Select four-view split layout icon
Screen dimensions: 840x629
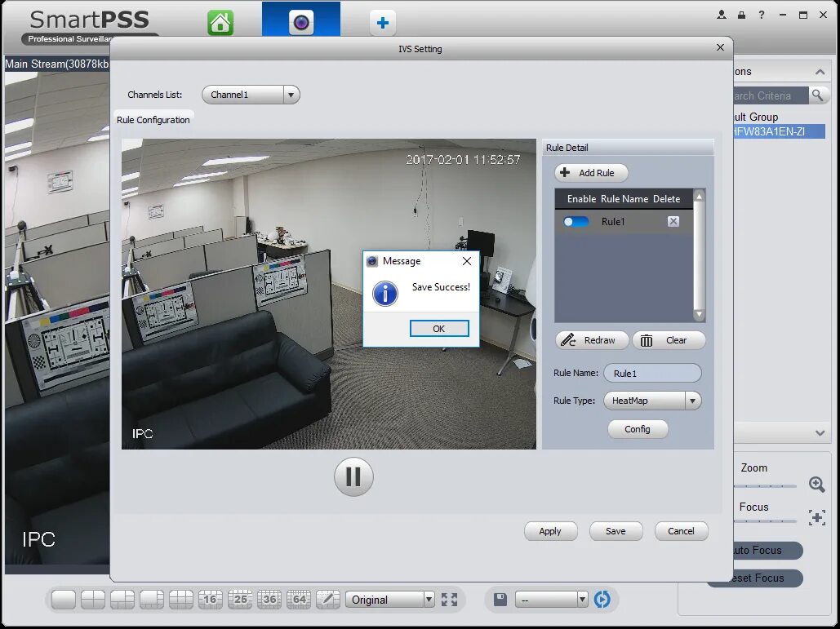[x=93, y=600]
